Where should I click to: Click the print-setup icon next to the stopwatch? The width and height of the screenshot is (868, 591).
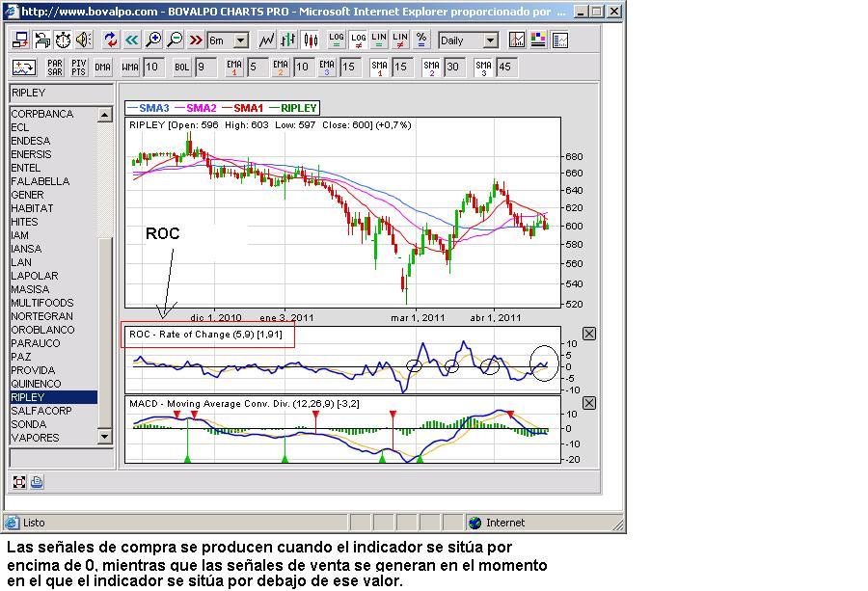point(42,40)
